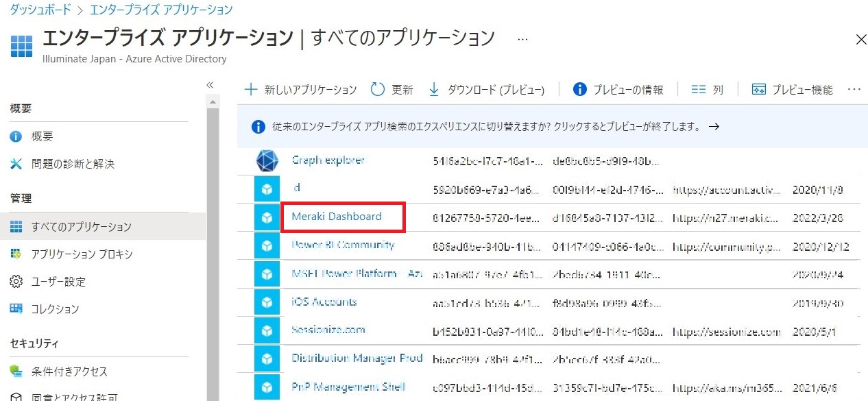Image resolution: width=868 pixels, height=401 pixels.
Task: Click the エンタープライズ アプリケーション breadcrumb link
Action: (161, 10)
